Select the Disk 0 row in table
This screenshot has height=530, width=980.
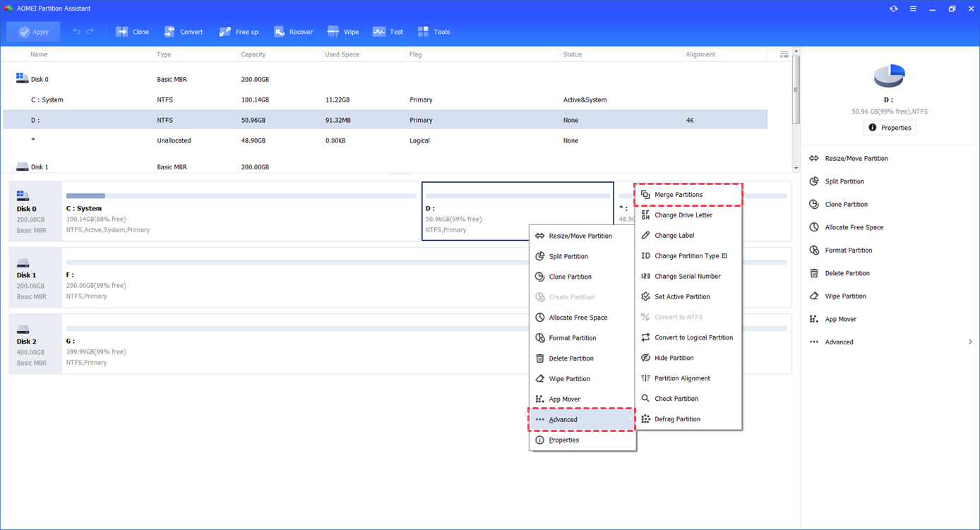point(385,79)
